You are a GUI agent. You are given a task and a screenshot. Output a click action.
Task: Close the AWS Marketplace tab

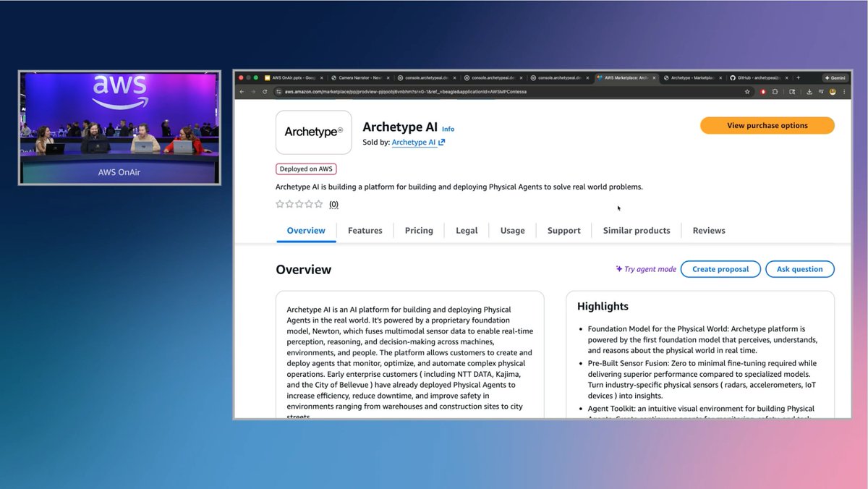654,77
